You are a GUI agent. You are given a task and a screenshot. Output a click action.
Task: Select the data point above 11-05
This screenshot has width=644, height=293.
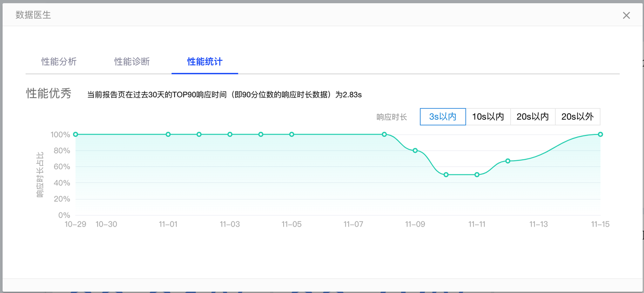[x=292, y=134]
